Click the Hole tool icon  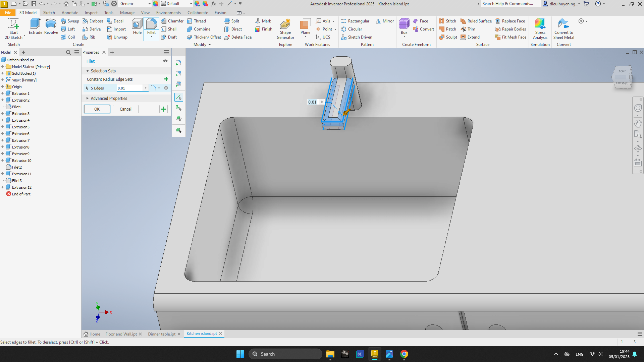point(137,26)
